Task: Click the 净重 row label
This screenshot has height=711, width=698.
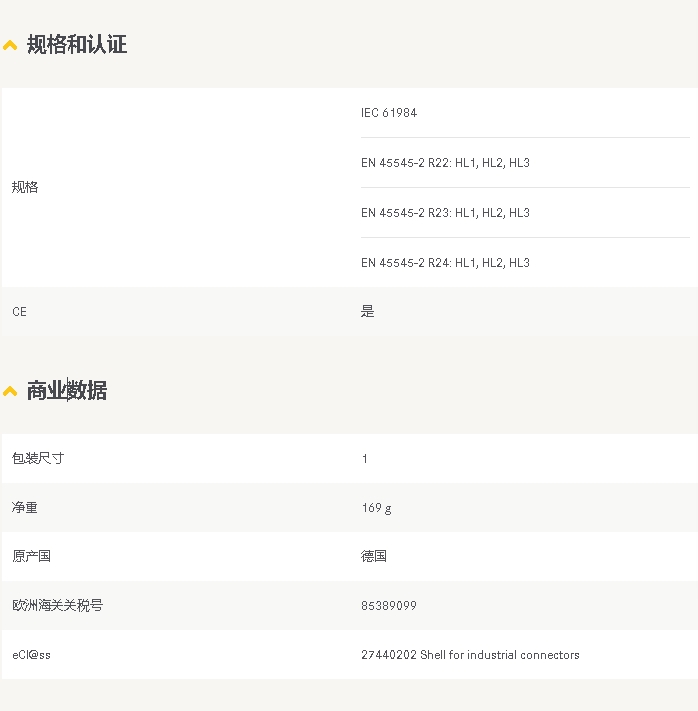Action: pyautogui.click(x=25, y=508)
